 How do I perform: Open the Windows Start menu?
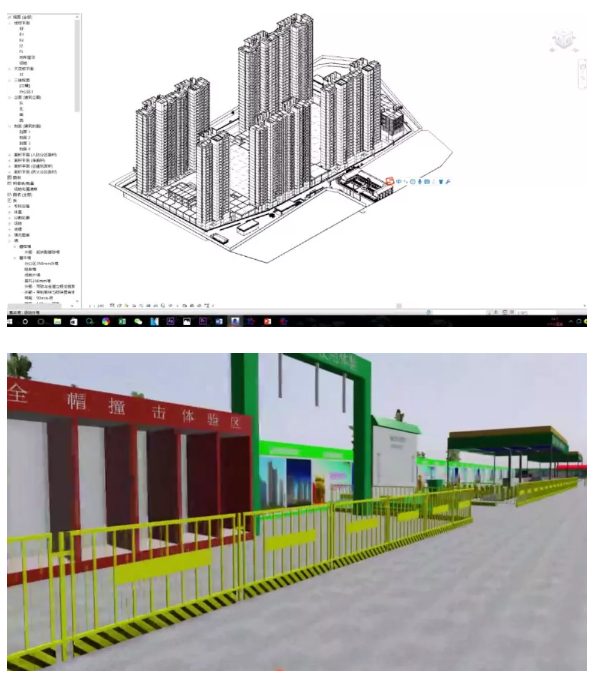(9, 322)
